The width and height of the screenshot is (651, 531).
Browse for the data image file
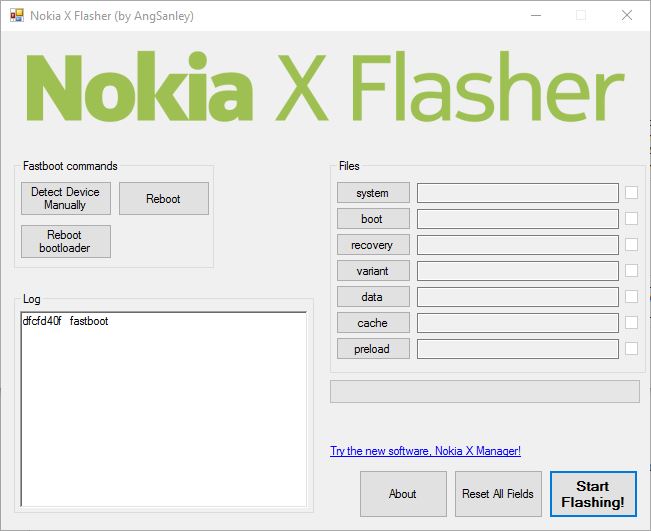[373, 296]
